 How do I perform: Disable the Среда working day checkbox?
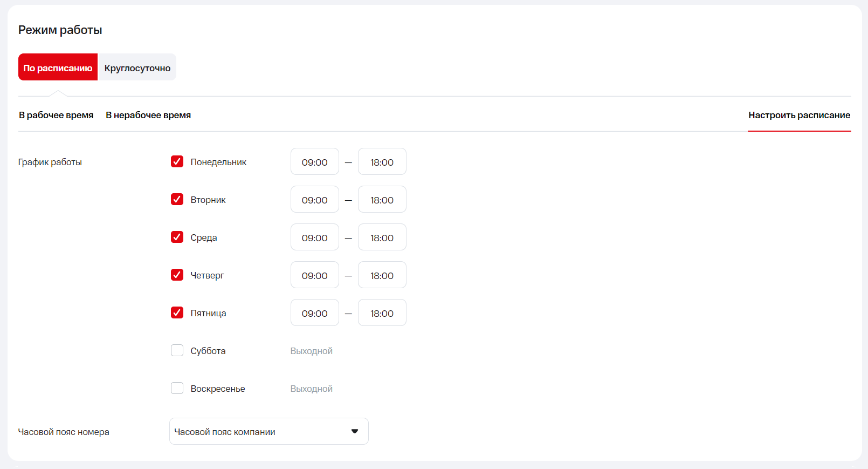click(x=177, y=237)
